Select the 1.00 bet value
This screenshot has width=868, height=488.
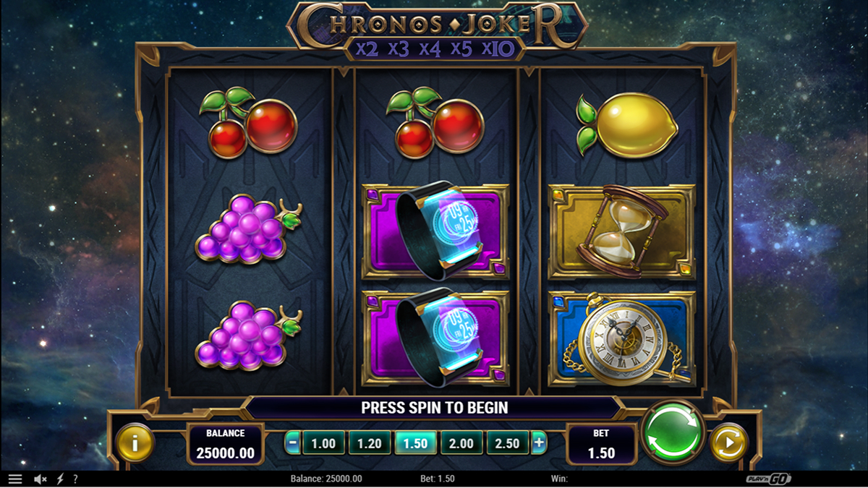(323, 443)
